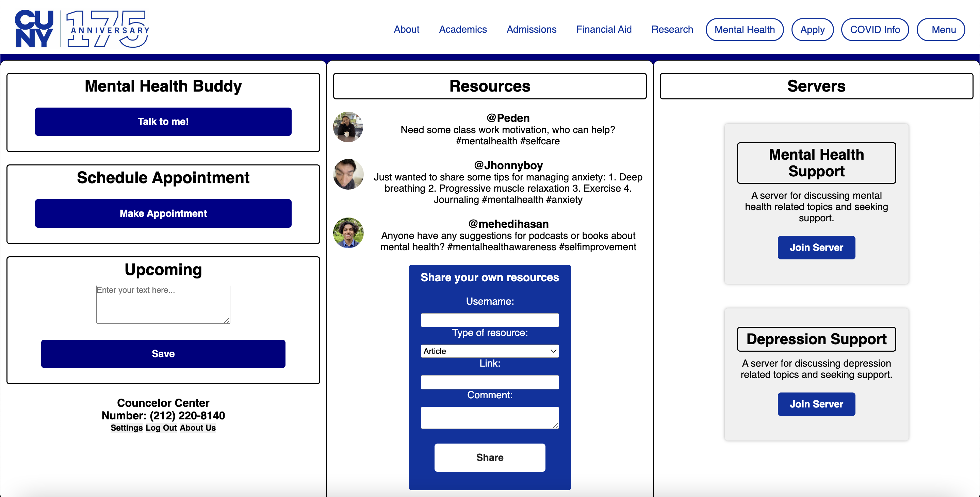This screenshot has height=497, width=980.
Task: Focus the Link input field
Action: [490, 382]
